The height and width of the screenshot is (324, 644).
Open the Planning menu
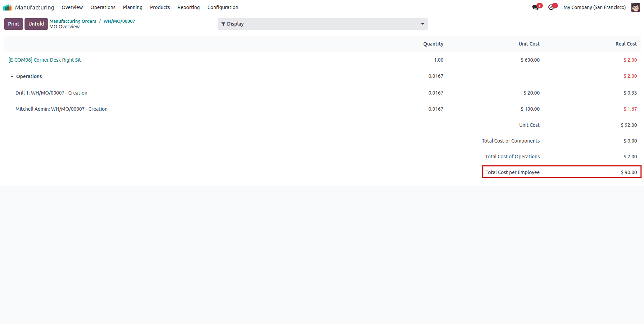click(x=132, y=7)
